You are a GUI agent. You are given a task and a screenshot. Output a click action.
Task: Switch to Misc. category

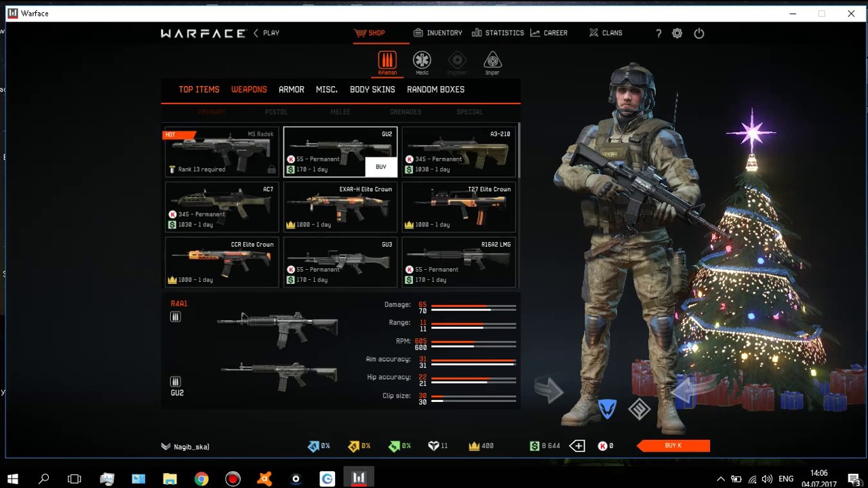tap(327, 89)
